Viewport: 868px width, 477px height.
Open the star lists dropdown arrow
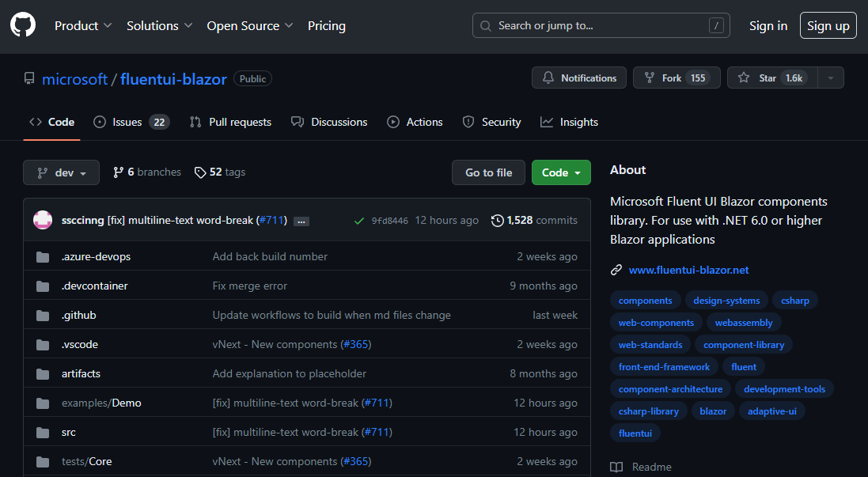coord(830,78)
